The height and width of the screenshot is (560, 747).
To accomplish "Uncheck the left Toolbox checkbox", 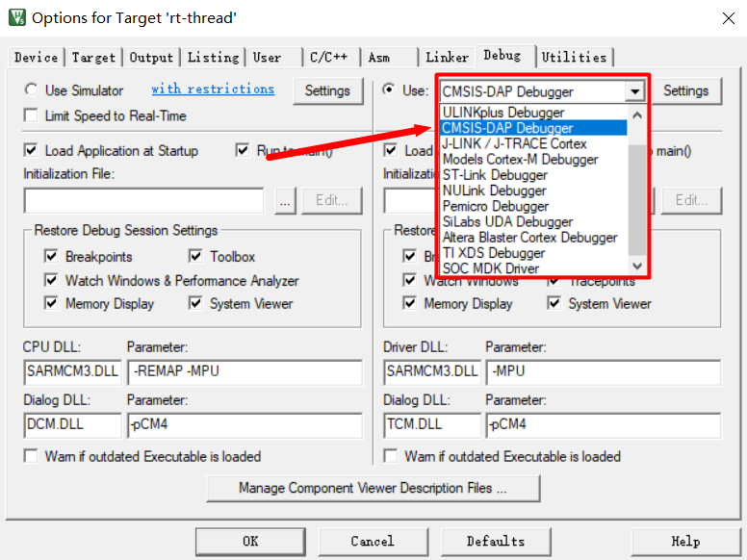I will (195, 257).
